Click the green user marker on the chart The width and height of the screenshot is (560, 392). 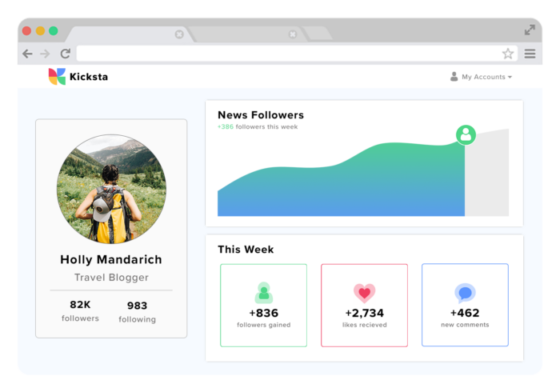point(466,135)
